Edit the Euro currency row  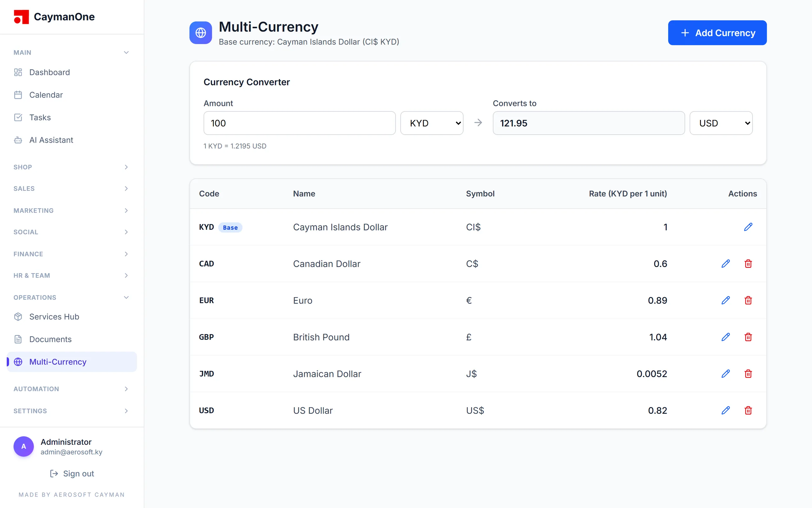(x=725, y=300)
